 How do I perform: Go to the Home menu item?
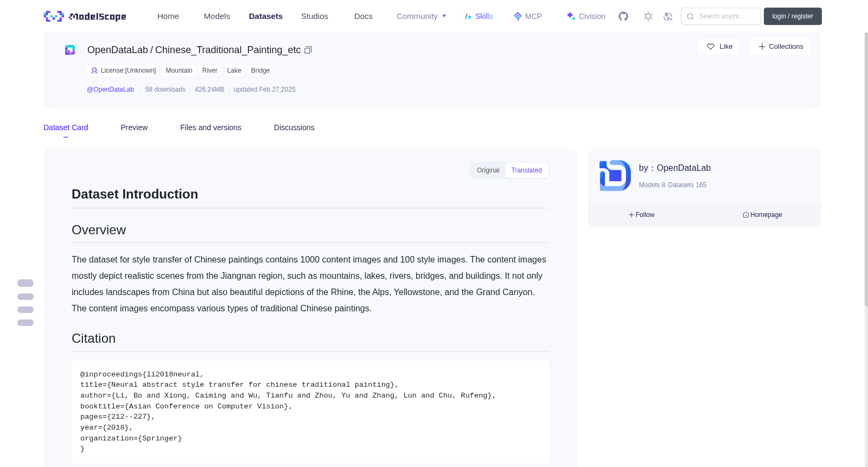pyautogui.click(x=168, y=16)
